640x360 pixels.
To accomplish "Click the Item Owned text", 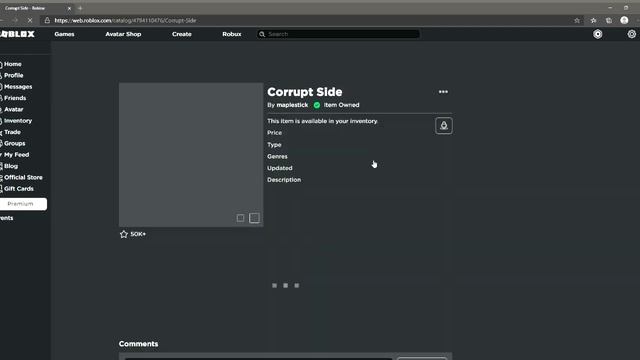I will pyautogui.click(x=341, y=105).
